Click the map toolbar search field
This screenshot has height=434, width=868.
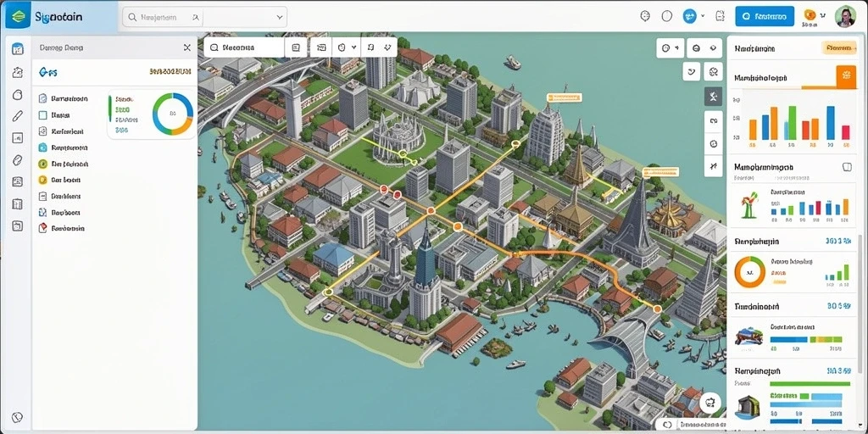pos(244,48)
